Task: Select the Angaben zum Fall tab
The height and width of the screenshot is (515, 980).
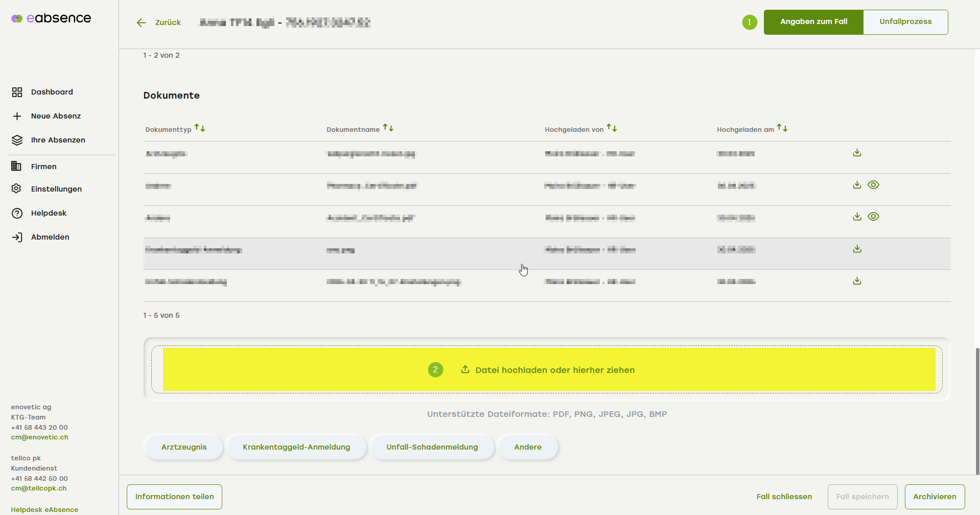Action: [x=813, y=22]
